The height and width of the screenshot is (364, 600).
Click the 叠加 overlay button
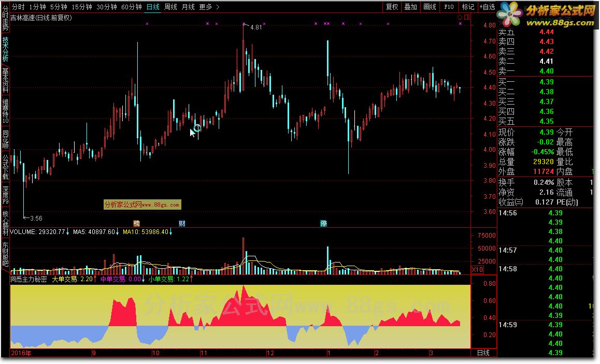pos(410,7)
